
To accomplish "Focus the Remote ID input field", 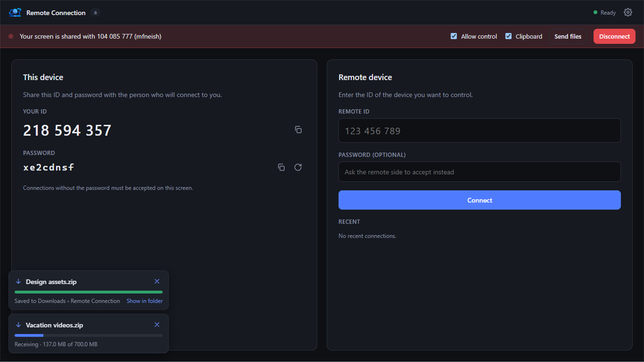I will [x=480, y=131].
